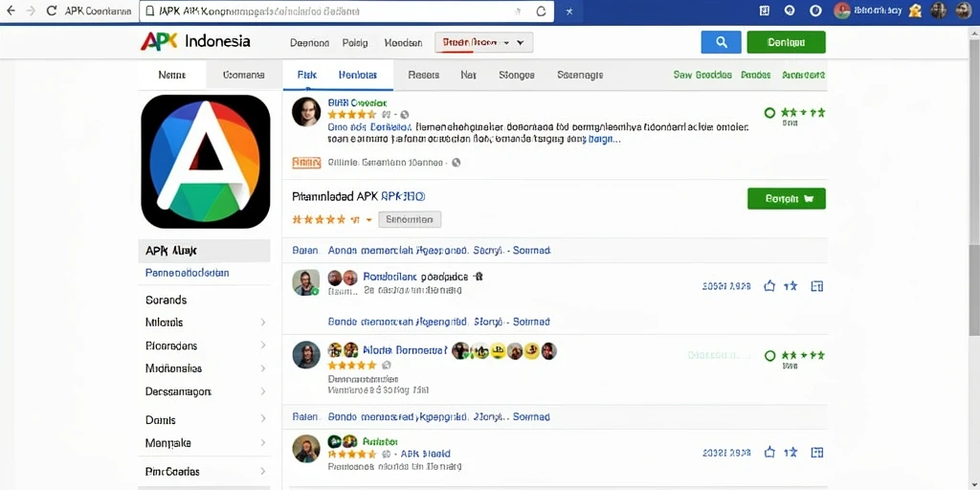Click the Pannenatiodedan sidebar link
The height and width of the screenshot is (490, 980).
[187, 273]
